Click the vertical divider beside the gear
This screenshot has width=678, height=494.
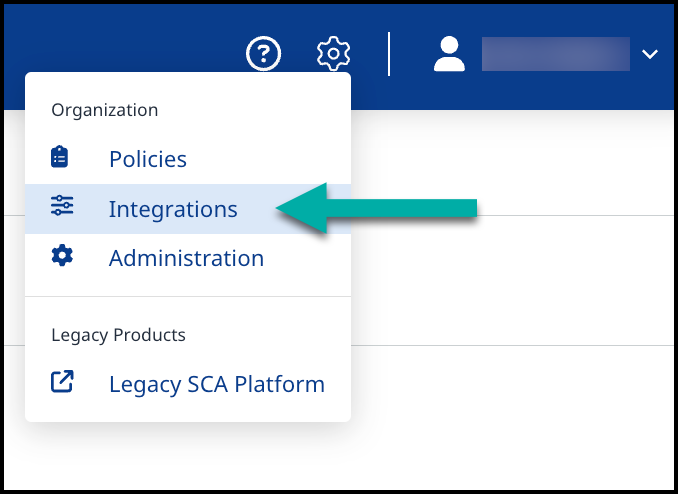point(389,54)
